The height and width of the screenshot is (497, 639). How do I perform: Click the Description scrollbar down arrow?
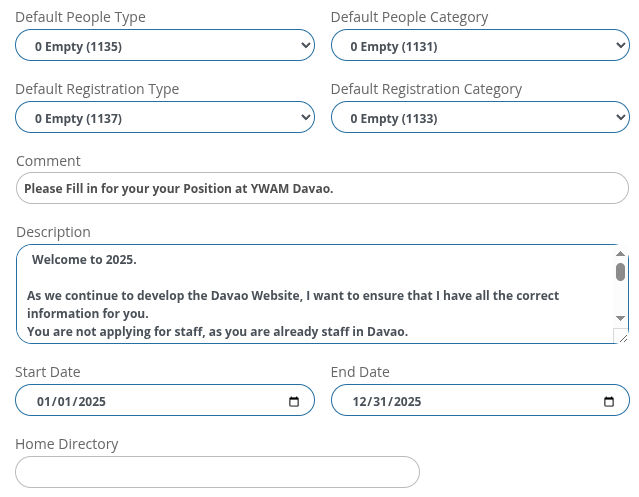click(620, 318)
